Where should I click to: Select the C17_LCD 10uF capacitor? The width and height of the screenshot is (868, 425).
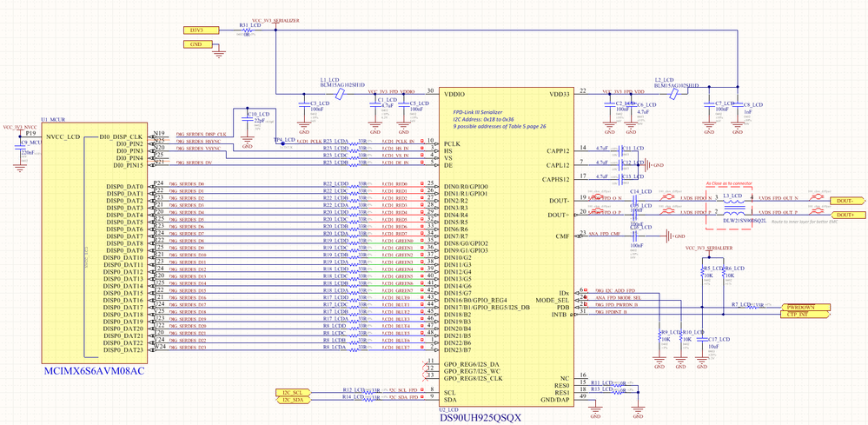702,339
